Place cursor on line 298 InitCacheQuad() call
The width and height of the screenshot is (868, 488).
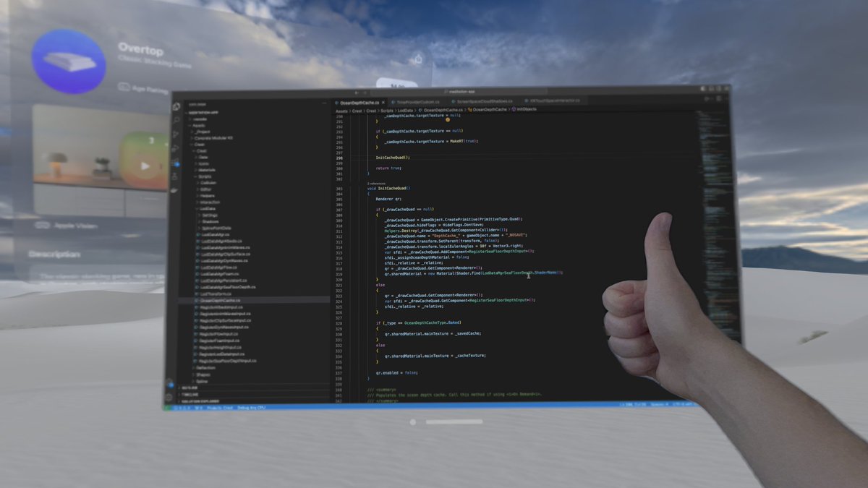393,157
